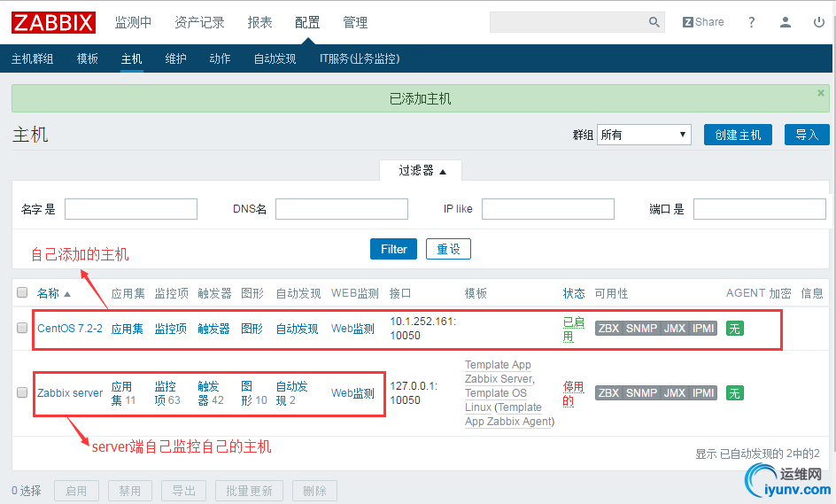
Task: Click ZBX availability badge for CentOS 7.2-2
Action: 608,329
